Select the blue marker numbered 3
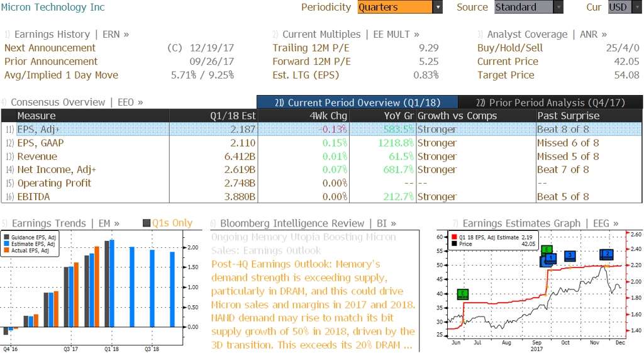The width and height of the screenshot is (644, 353). pyautogui.click(x=570, y=256)
